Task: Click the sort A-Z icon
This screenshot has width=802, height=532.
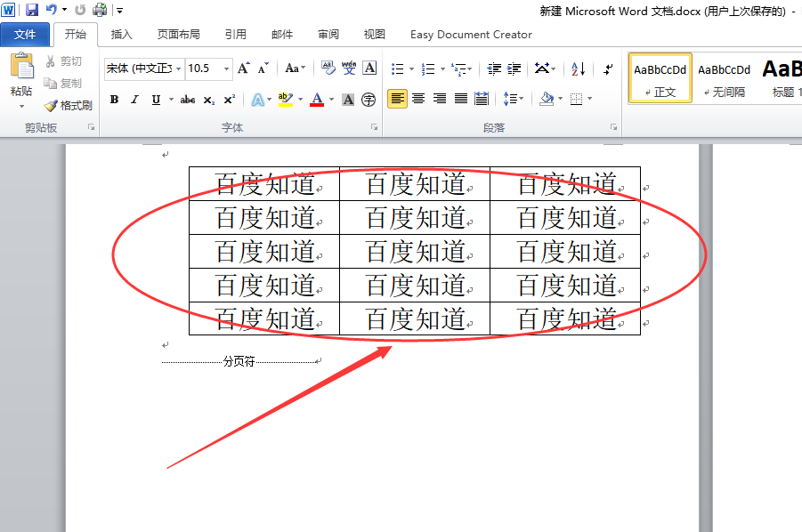Action: tap(578, 69)
